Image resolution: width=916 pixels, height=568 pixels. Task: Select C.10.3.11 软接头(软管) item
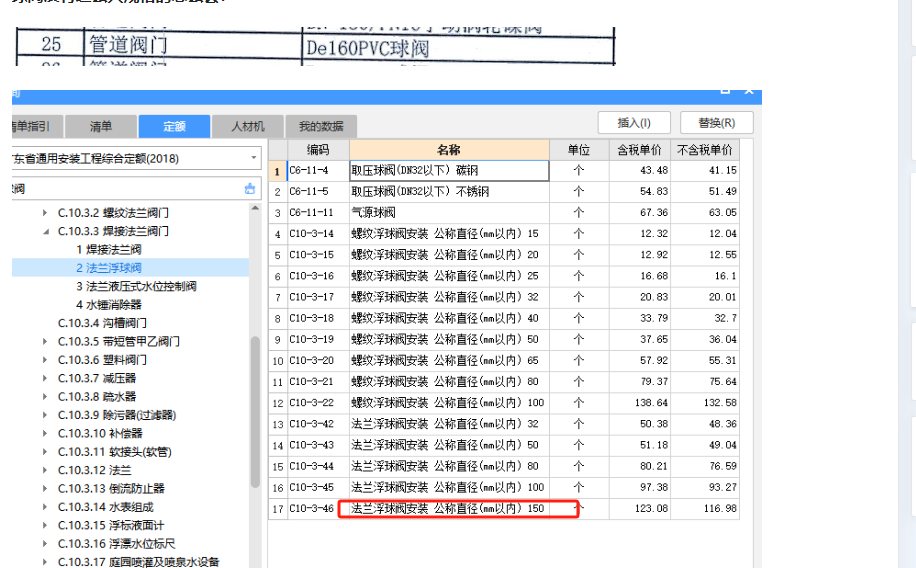(x=114, y=452)
